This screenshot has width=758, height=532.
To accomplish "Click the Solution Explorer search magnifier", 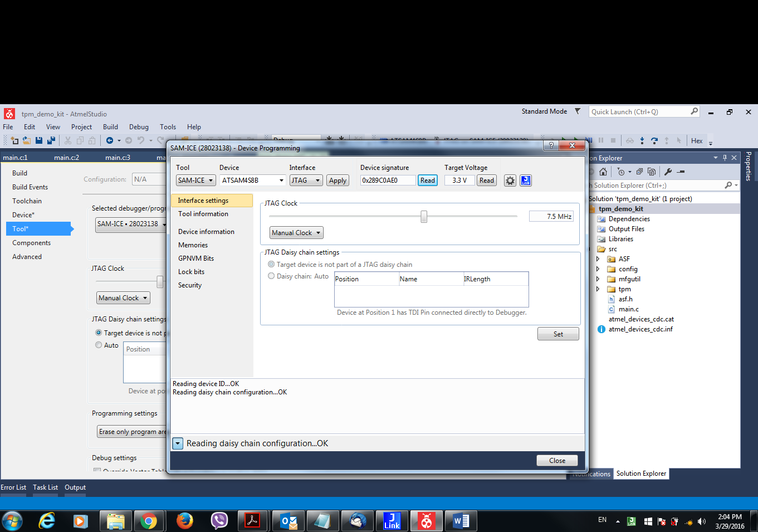I will pos(728,185).
